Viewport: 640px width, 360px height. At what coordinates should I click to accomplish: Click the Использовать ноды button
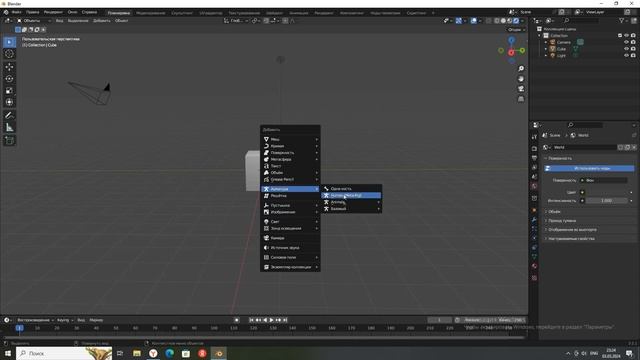point(589,168)
